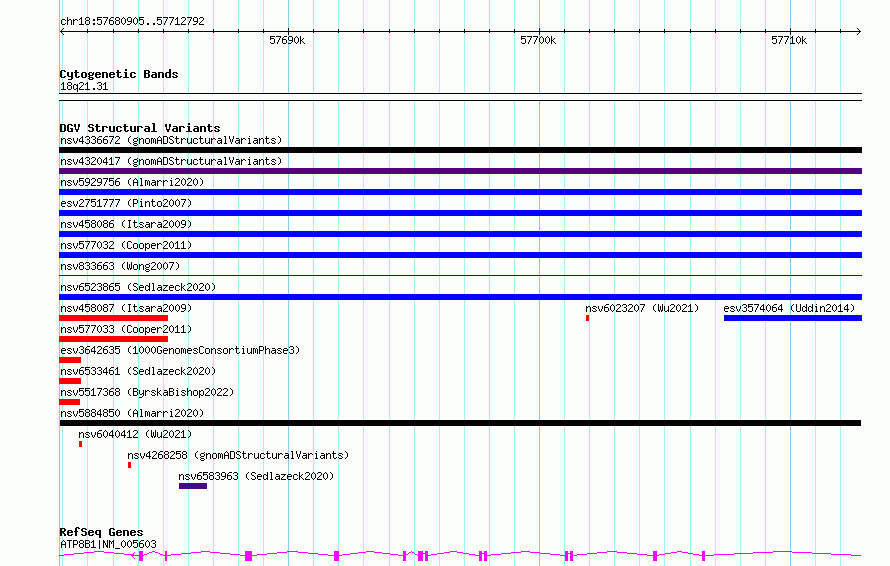Screen dimensions: 890x566
Task: Open variant nsv5884850 (Almarri2020) label
Action: (x=132, y=413)
